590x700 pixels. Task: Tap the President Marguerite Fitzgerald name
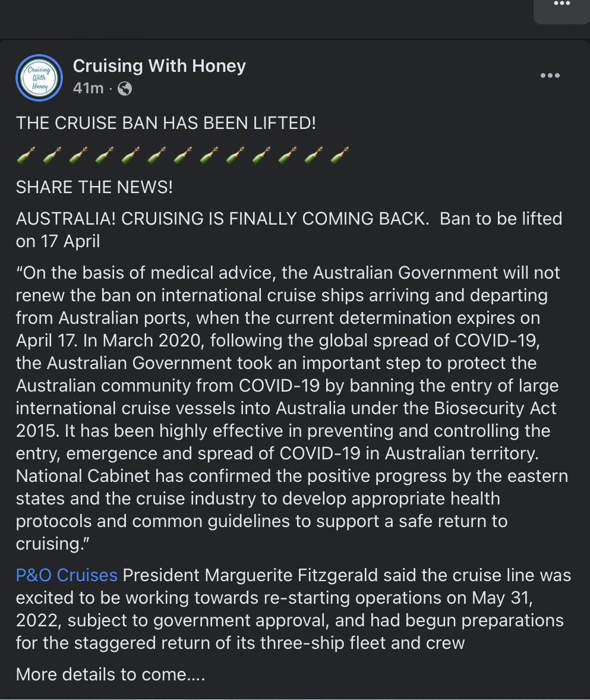click(250, 575)
